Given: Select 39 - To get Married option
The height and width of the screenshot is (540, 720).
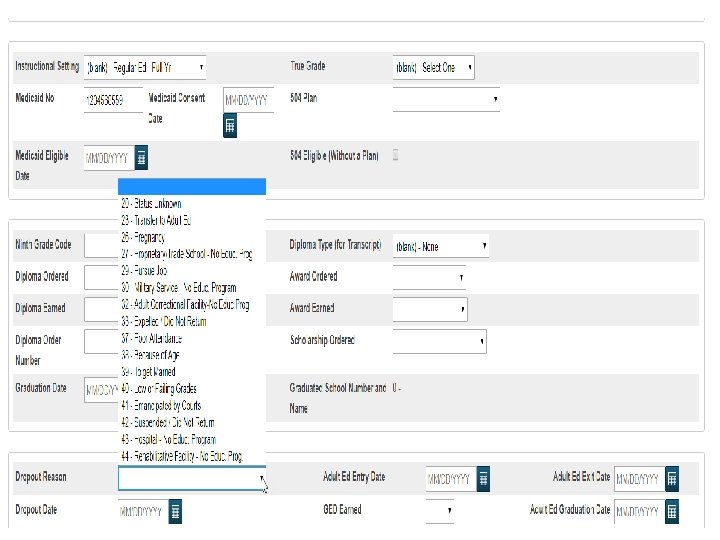Looking at the screenshot, I should click(192, 372).
